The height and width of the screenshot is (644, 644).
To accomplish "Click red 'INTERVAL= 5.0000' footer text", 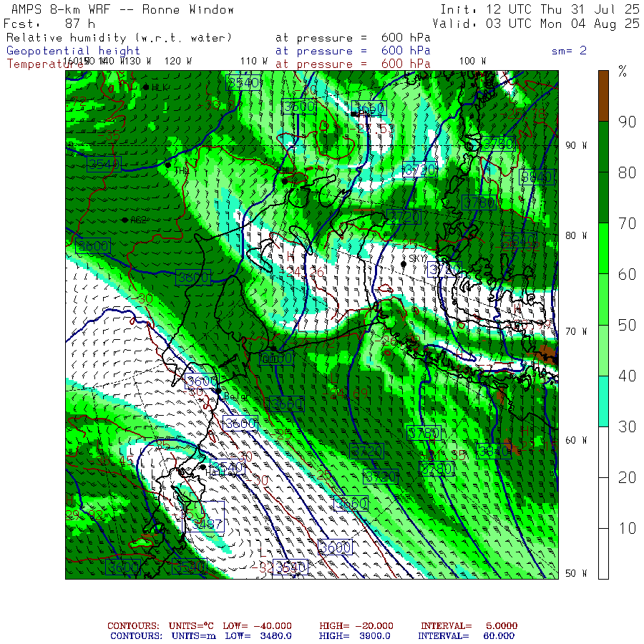I will 469,626.
